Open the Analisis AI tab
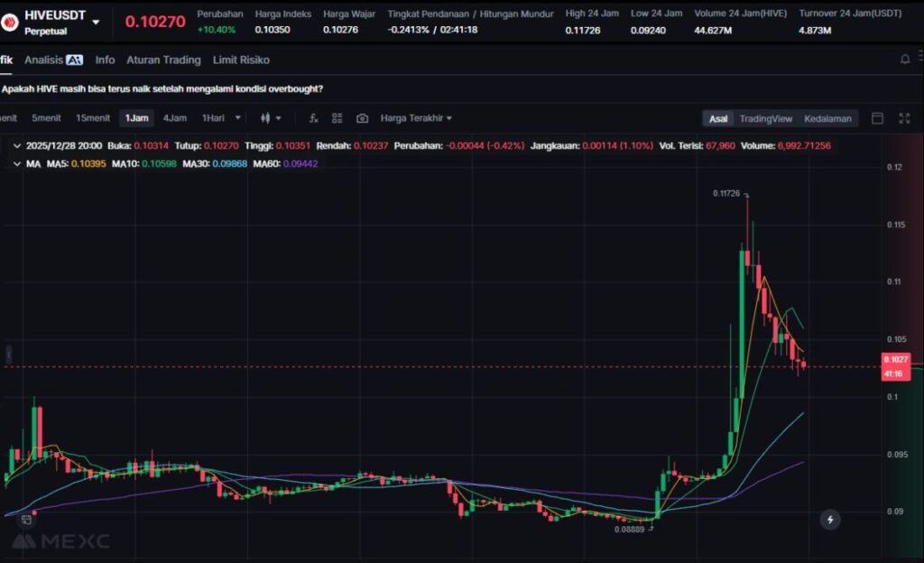This screenshot has height=563, width=924. (x=53, y=60)
